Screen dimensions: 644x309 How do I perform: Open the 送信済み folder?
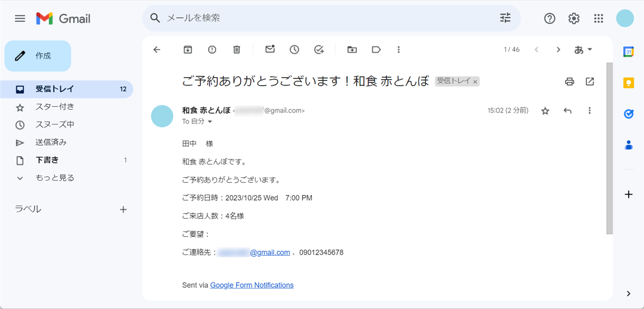pos(51,142)
